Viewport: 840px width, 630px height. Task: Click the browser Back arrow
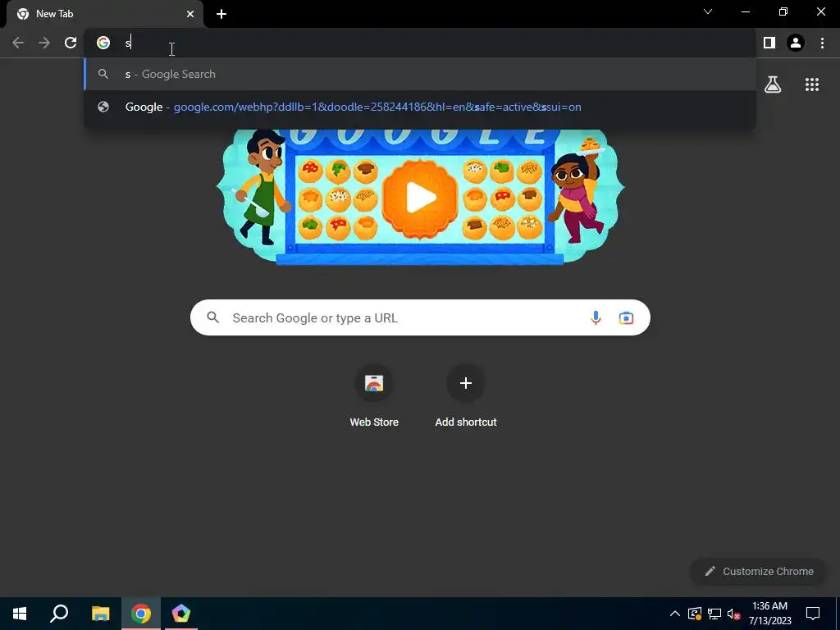pos(18,43)
